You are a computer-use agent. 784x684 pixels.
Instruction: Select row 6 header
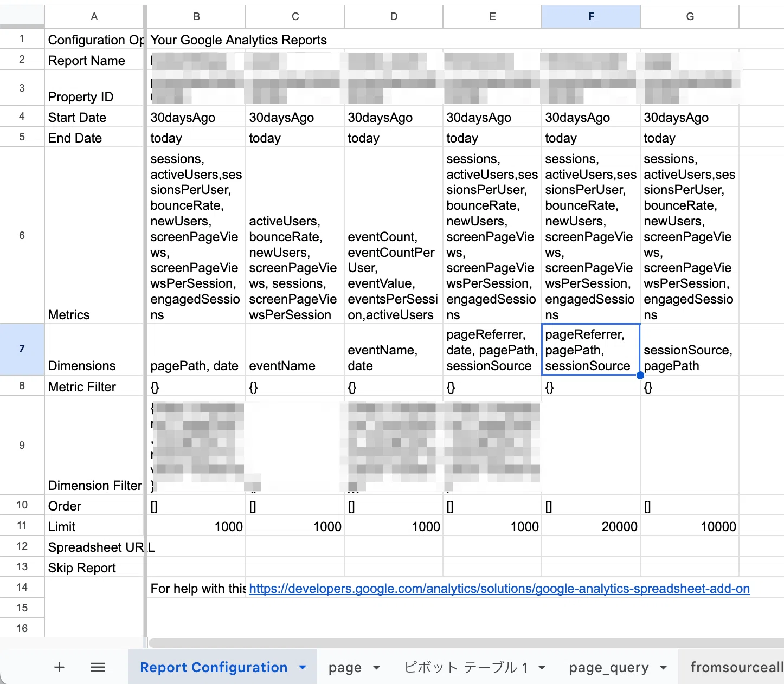22,236
